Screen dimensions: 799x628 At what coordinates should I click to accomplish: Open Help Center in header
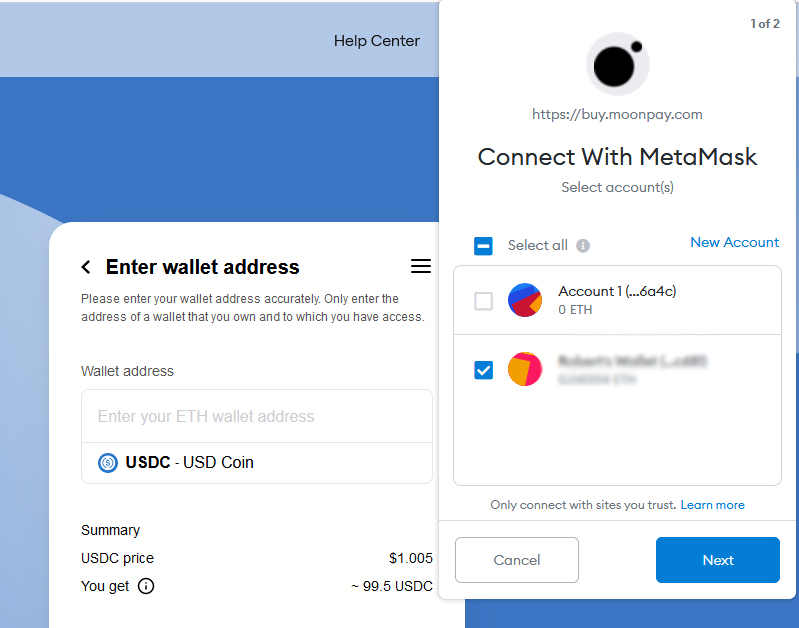[x=377, y=41]
